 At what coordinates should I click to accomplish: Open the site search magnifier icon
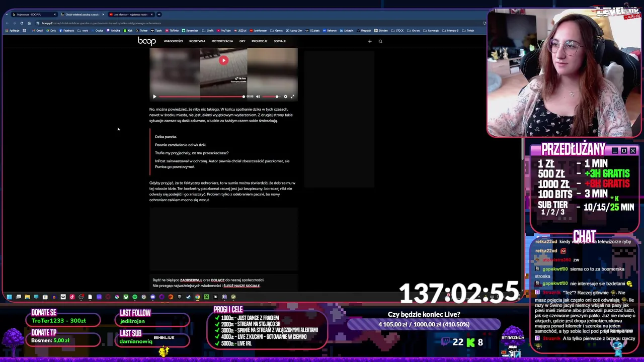tap(380, 41)
